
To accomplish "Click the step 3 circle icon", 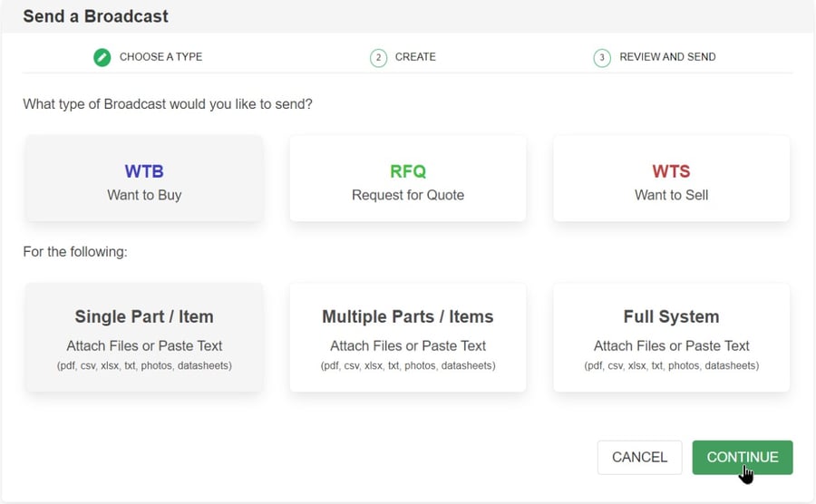I will 602,57.
